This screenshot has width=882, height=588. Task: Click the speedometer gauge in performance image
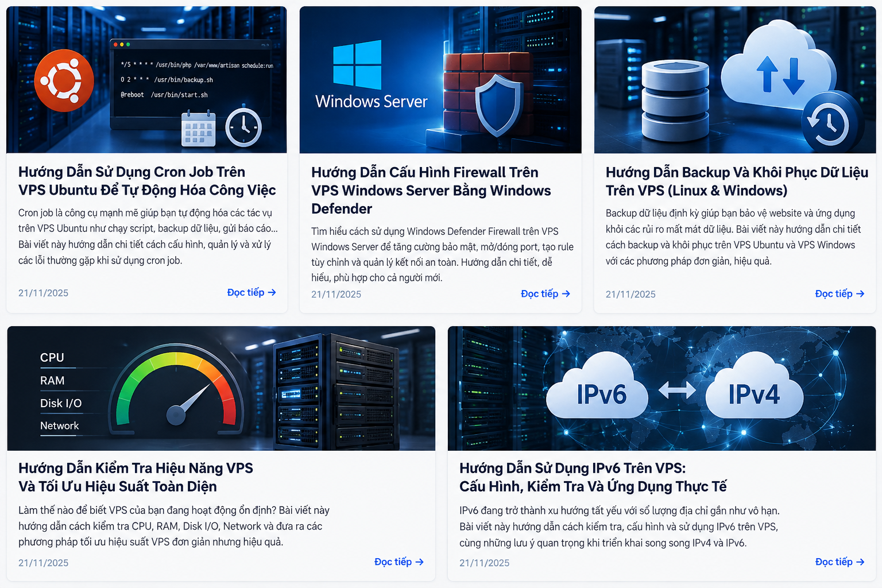click(x=176, y=390)
